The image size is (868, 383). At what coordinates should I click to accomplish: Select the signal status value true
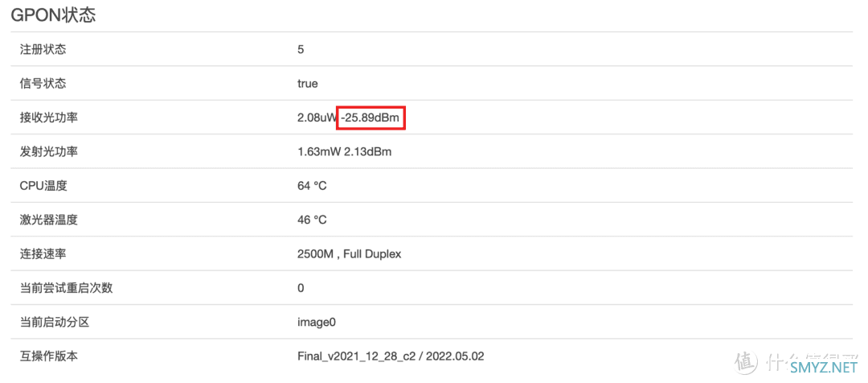pos(308,83)
